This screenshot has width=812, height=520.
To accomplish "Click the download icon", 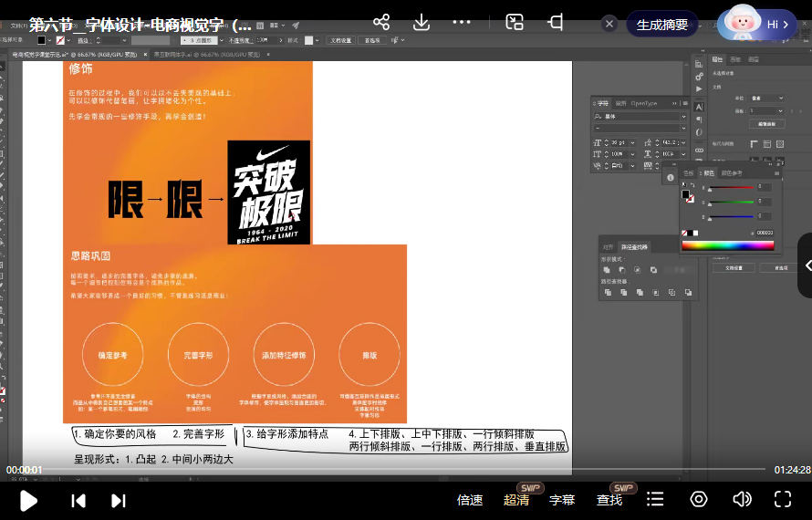I will pos(422,23).
